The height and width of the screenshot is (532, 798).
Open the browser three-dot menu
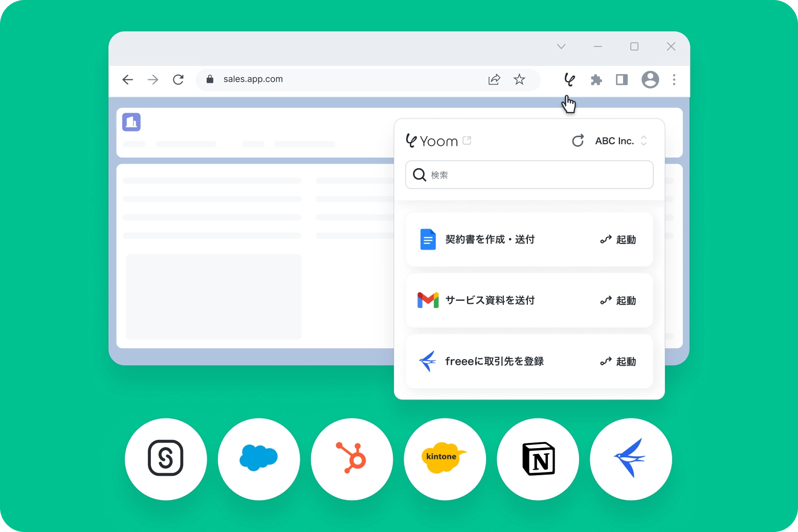pyautogui.click(x=674, y=80)
